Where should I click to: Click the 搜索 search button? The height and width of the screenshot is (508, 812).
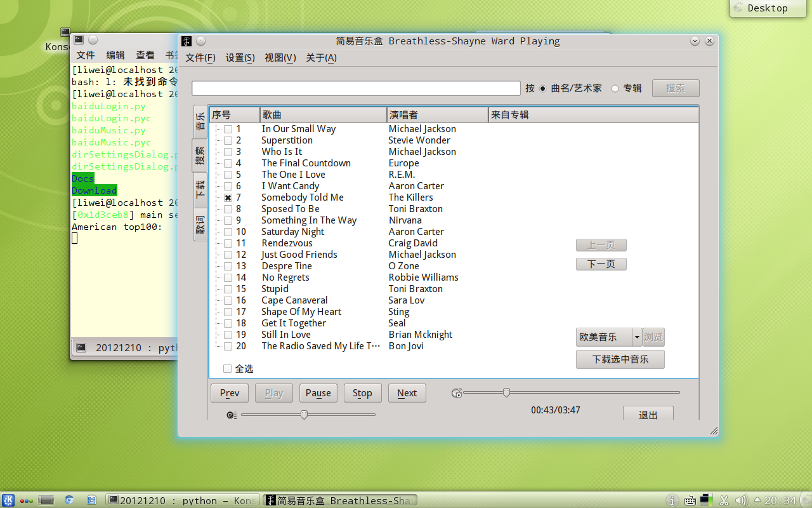pyautogui.click(x=676, y=88)
